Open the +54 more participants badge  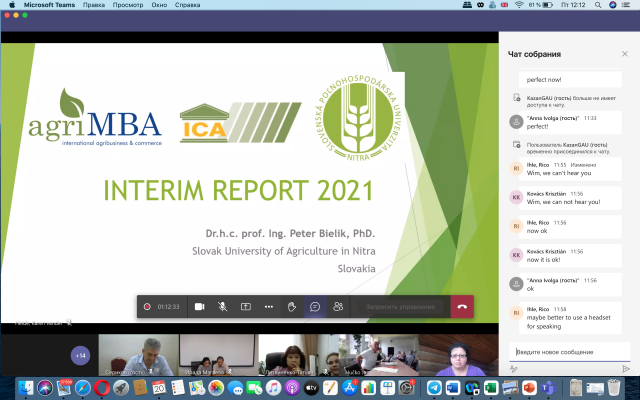pos(80,356)
